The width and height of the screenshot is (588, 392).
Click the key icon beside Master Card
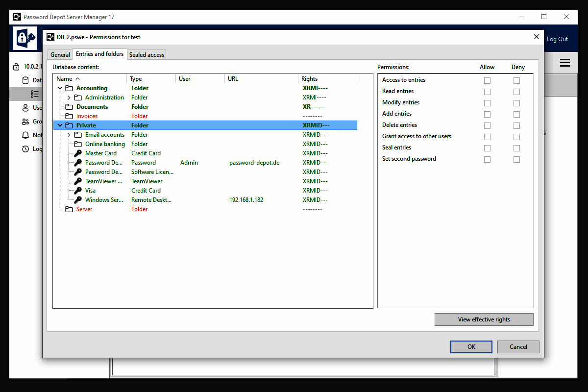pos(78,153)
